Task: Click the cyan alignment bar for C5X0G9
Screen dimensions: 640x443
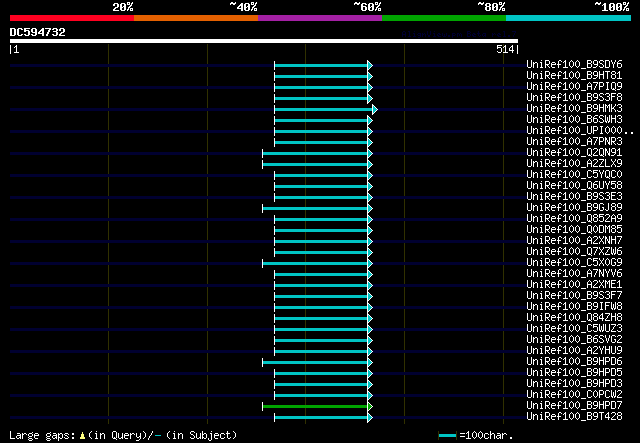Action: click(317, 263)
